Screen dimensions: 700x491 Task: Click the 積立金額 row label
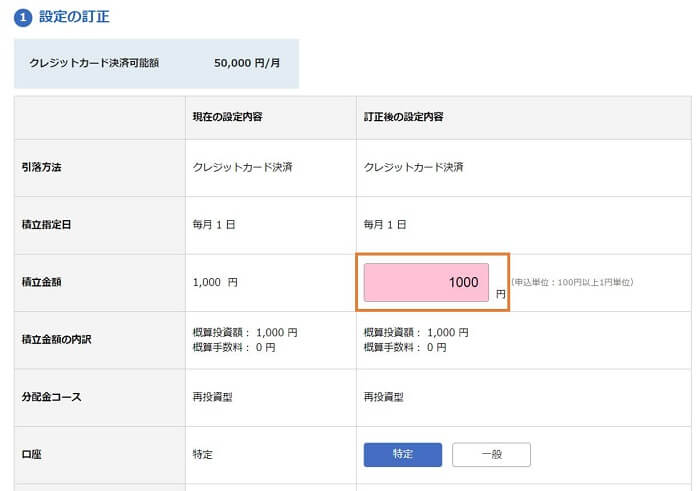42,282
